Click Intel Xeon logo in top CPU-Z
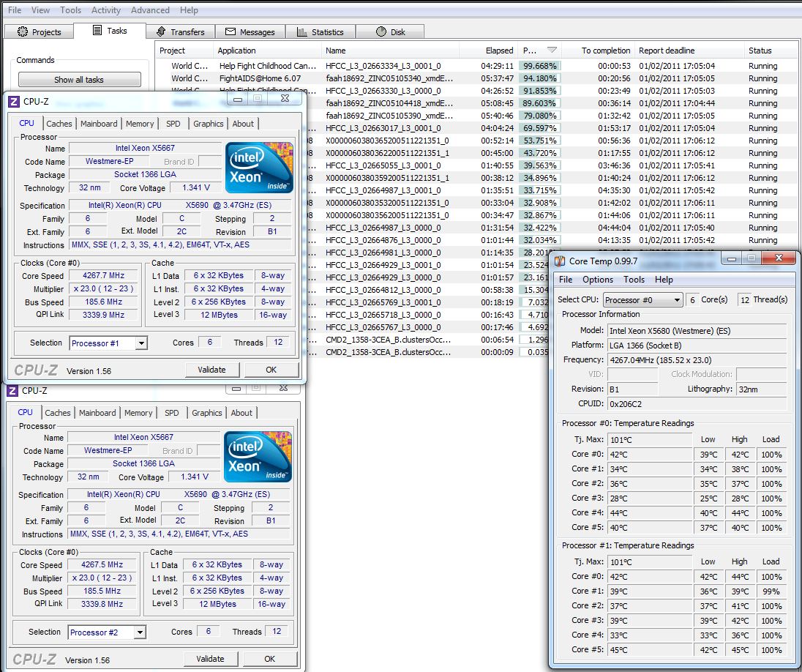802x672 pixels. tap(259, 168)
